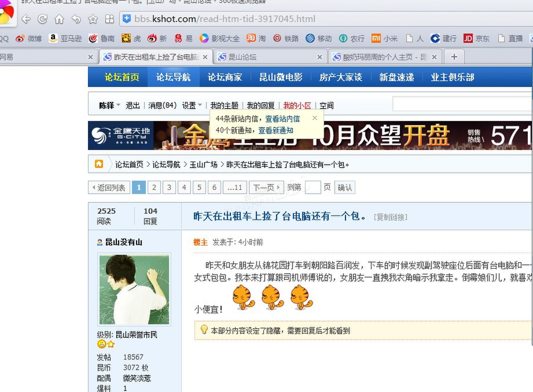Screen dimensions: 533x392
Task: Click the browser address bar URL
Action: (225, 19)
